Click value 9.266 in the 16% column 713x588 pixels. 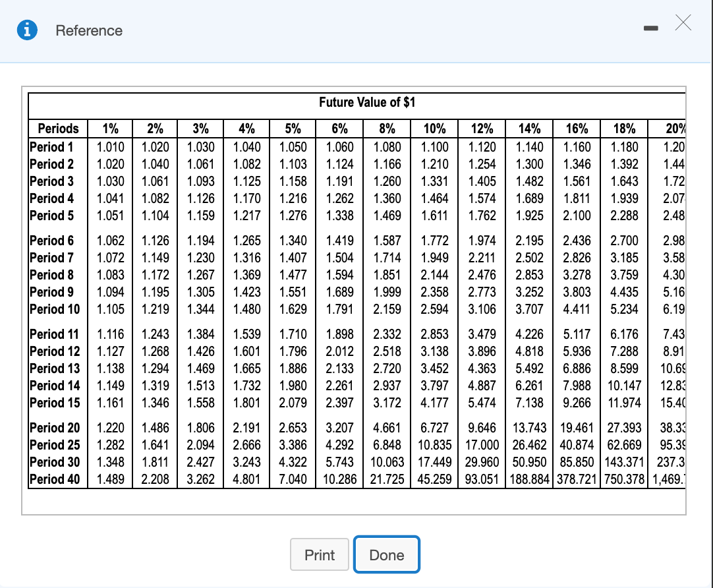[577, 403]
